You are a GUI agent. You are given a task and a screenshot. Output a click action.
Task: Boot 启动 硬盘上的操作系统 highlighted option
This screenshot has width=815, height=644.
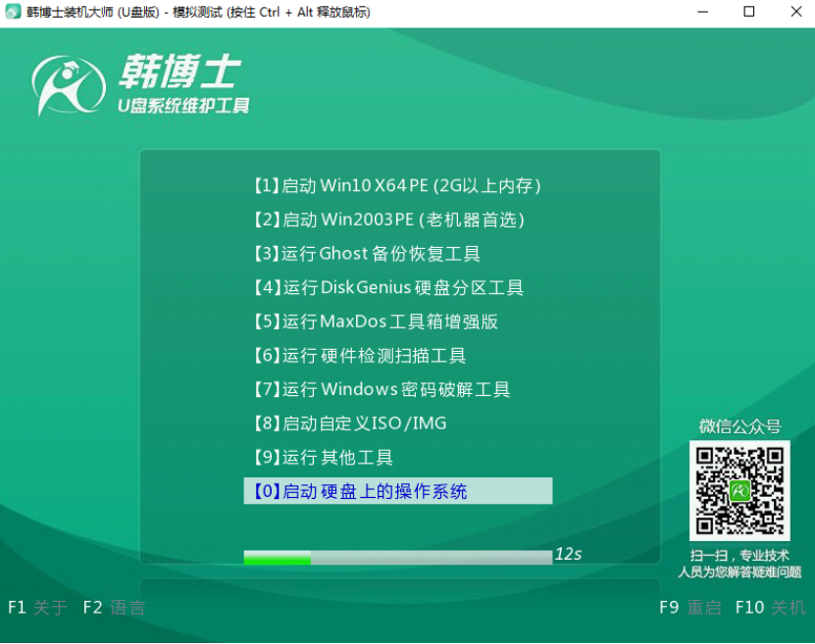(x=397, y=490)
